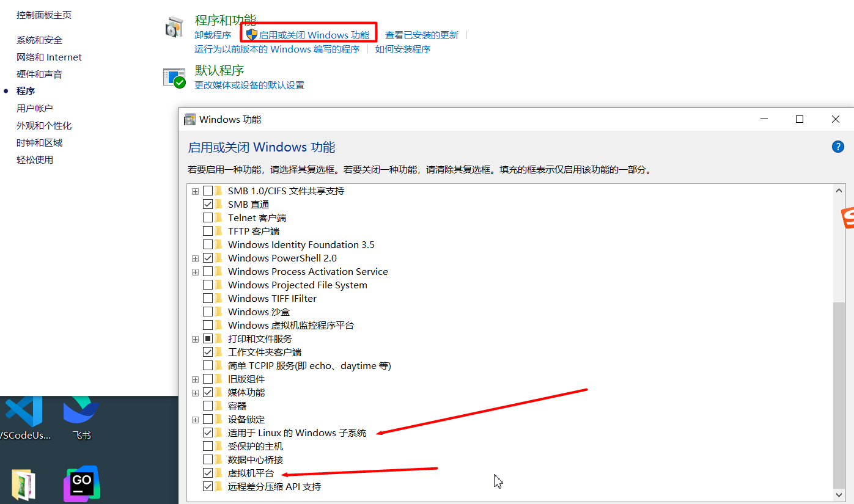Uncheck 适用于 Linux 的 Windows 子系统 checkbox

[x=208, y=433]
